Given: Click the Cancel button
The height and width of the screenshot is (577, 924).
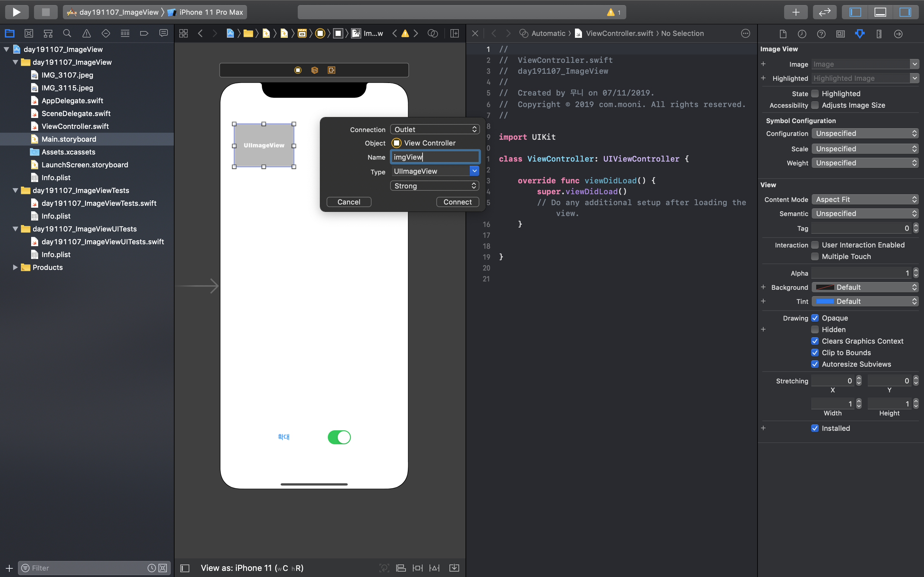Looking at the screenshot, I should [x=349, y=202].
